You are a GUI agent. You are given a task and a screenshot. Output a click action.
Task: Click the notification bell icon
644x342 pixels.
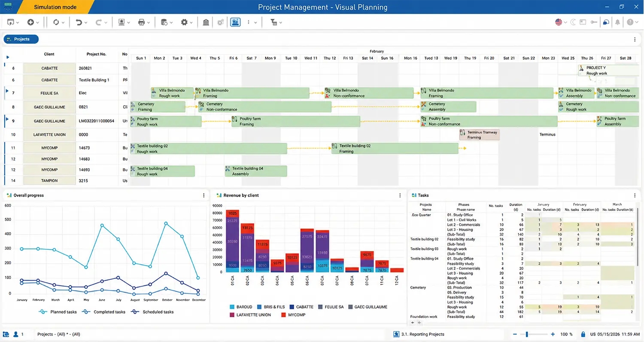(x=617, y=22)
